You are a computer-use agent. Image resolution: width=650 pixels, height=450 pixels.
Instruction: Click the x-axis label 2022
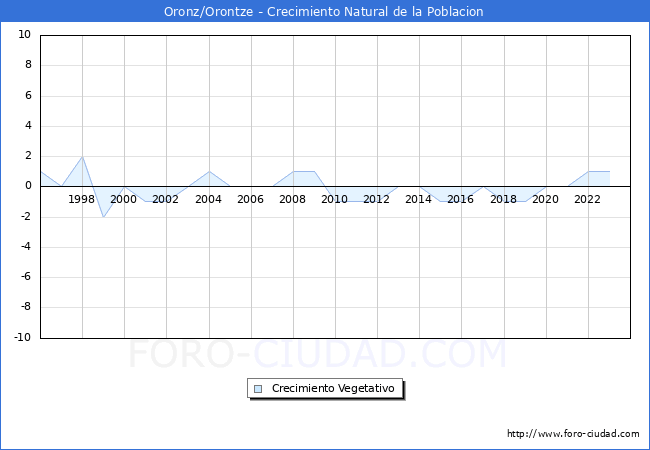click(x=587, y=199)
